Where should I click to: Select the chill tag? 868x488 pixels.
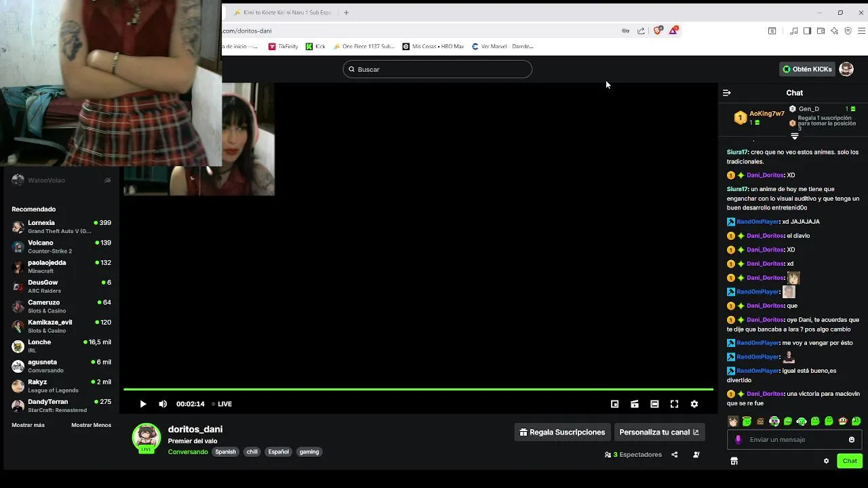252,452
